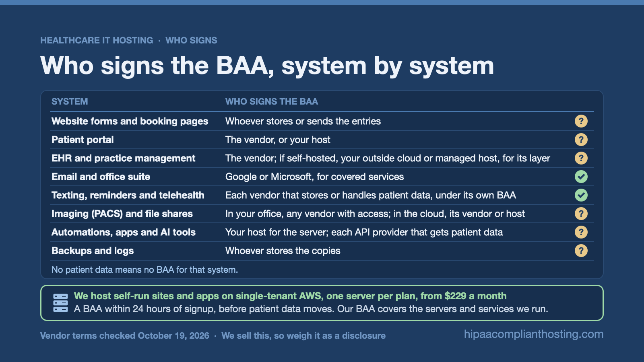This screenshot has width=644, height=362.
Task: Select 'Imaging (PACS) and file shares' cell
Action: tap(122, 214)
